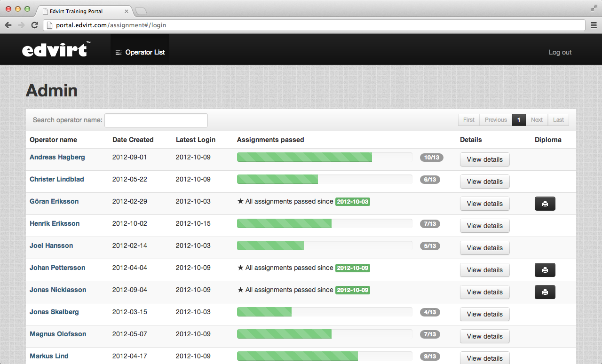This screenshot has height=364, width=602.
Task: View details for Jonas Skalberg
Action: (x=485, y=314)
